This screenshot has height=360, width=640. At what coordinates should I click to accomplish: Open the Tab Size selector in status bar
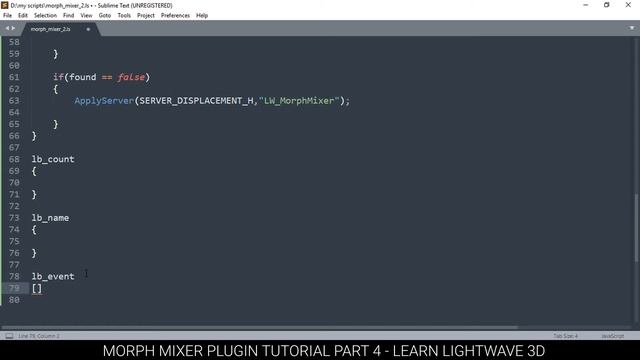click(566, 336)
